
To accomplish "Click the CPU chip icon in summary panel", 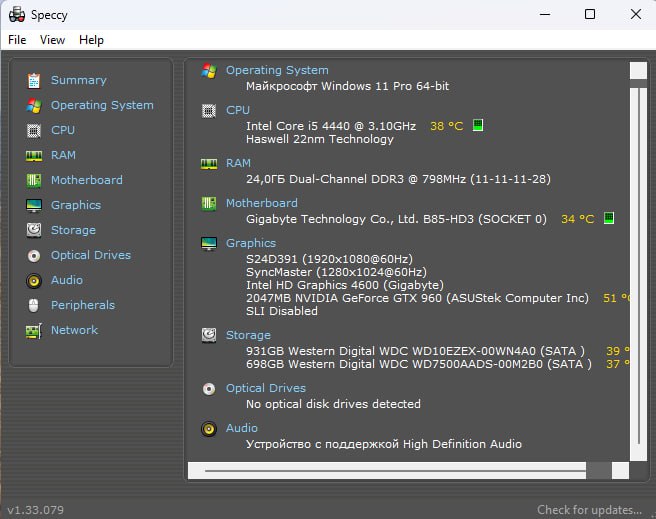I will pyautogui.click(x=209, y=111).
